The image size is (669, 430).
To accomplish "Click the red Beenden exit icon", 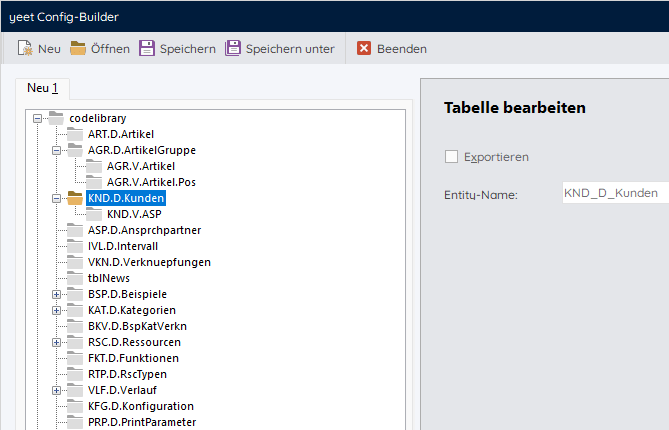I will point(364,48).
